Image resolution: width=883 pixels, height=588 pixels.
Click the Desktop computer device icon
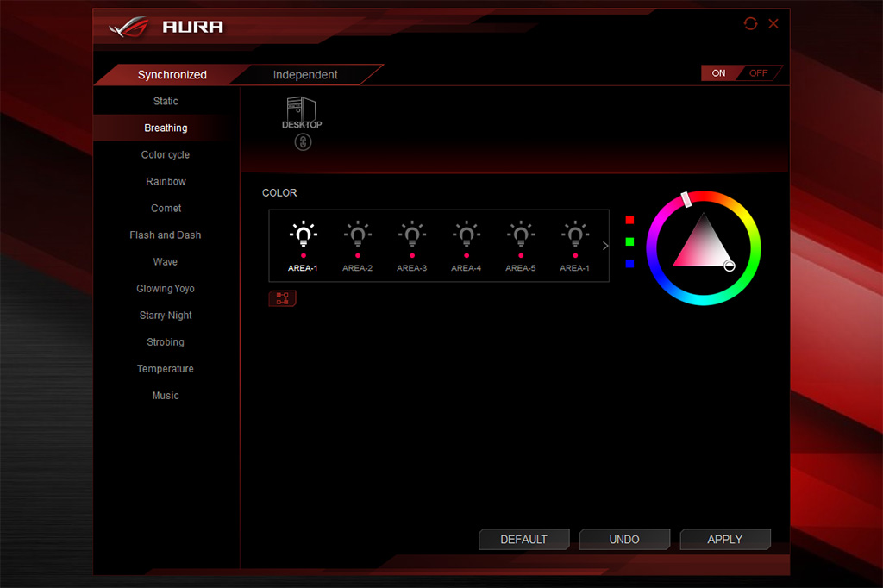[302, 110]
